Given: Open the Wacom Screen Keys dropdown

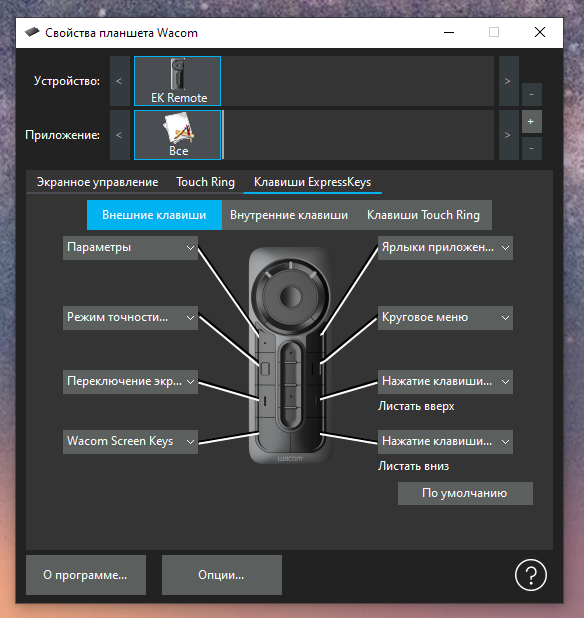Looking at the screenshot, I should 130,441.
